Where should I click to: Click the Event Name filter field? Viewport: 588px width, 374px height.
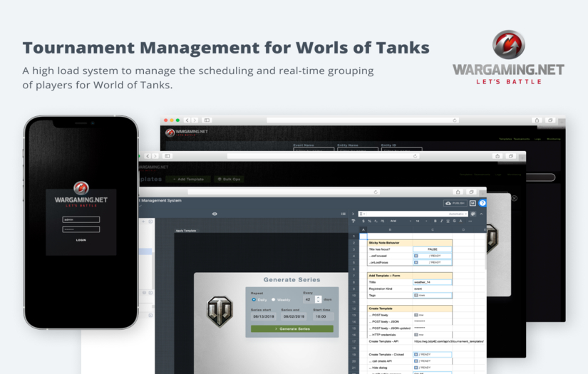pyautogui.click(x=314, y=150)
